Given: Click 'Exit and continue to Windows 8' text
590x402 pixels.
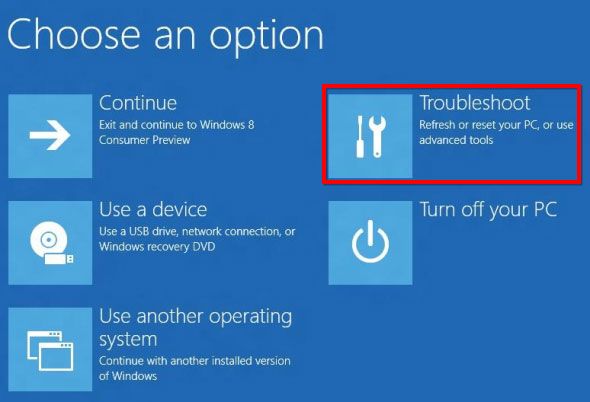Looking at the screenshot, I should click(x=177, y=125).
